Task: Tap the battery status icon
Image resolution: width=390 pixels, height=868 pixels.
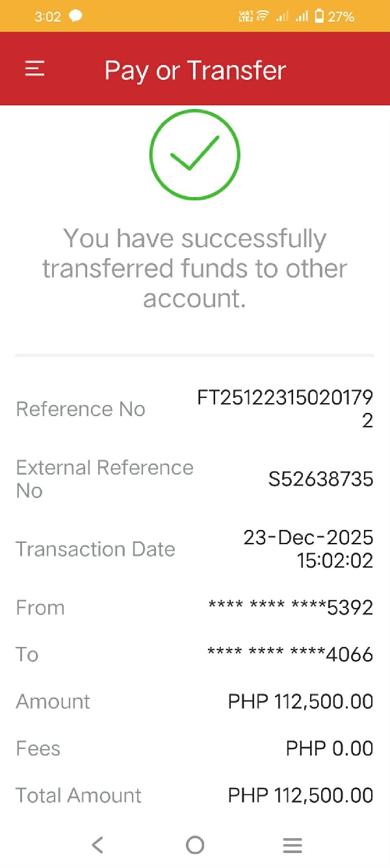Action: point(318,16)
